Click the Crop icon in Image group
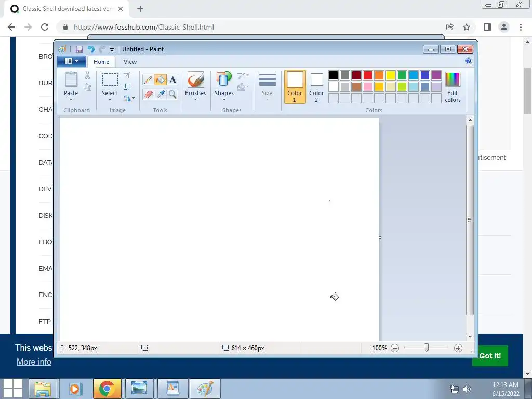 click(127, 75)
